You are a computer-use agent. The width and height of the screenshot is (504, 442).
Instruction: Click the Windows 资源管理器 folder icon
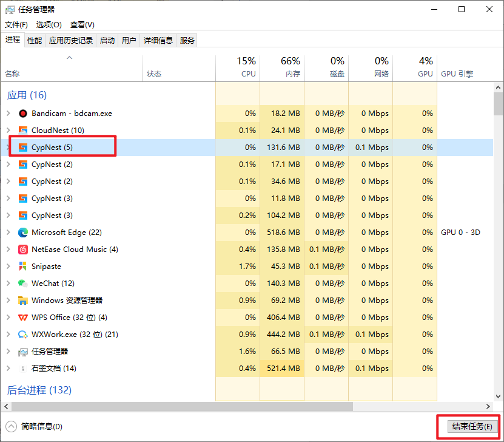pos(23,301)
